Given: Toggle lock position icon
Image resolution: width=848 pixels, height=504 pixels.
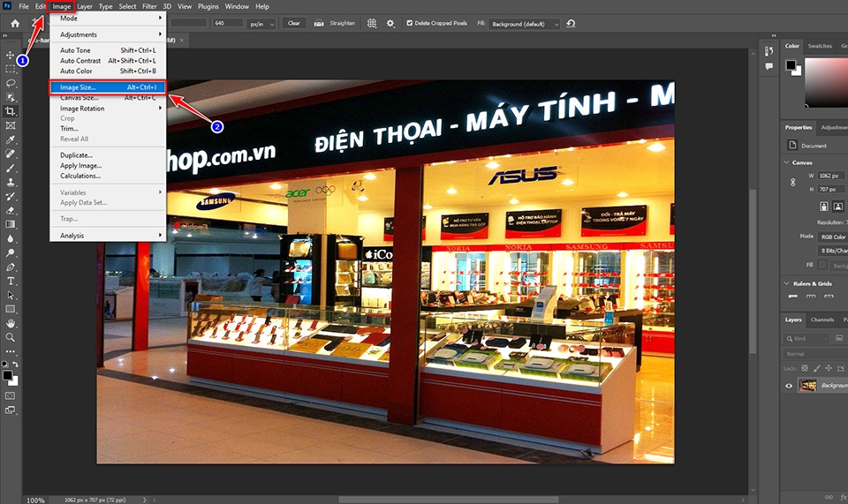Looking at the screenshot, I should [x=829, y=368].
